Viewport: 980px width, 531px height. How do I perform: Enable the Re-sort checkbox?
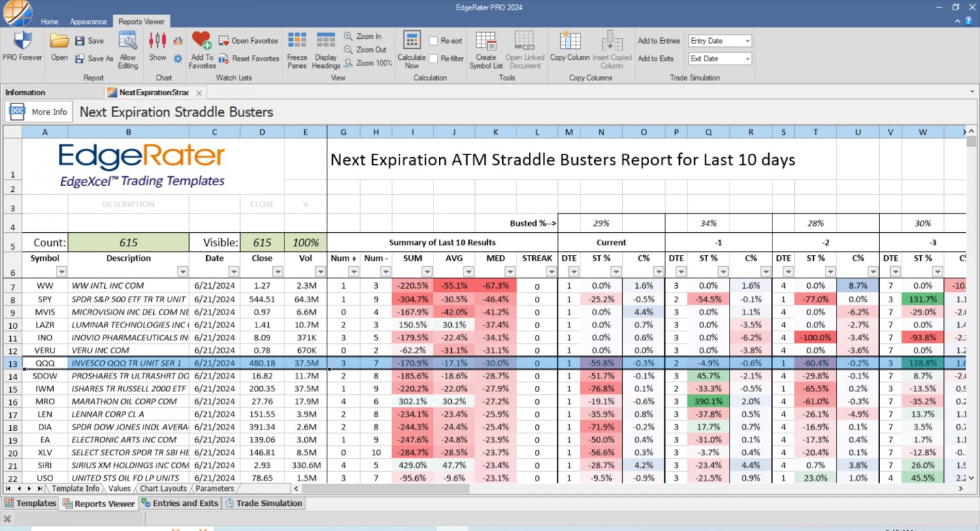click(433, 41)
